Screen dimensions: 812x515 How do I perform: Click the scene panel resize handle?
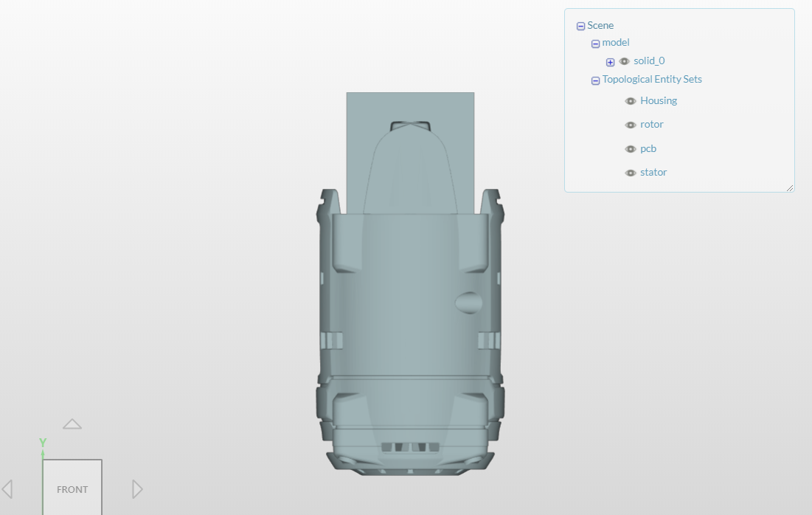coord(790,188)
